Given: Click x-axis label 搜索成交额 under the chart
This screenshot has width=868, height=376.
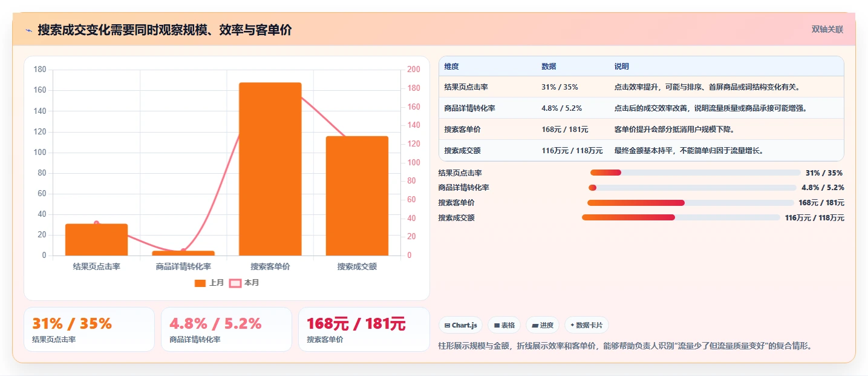Looking at the screenshot, I should 357,266.
